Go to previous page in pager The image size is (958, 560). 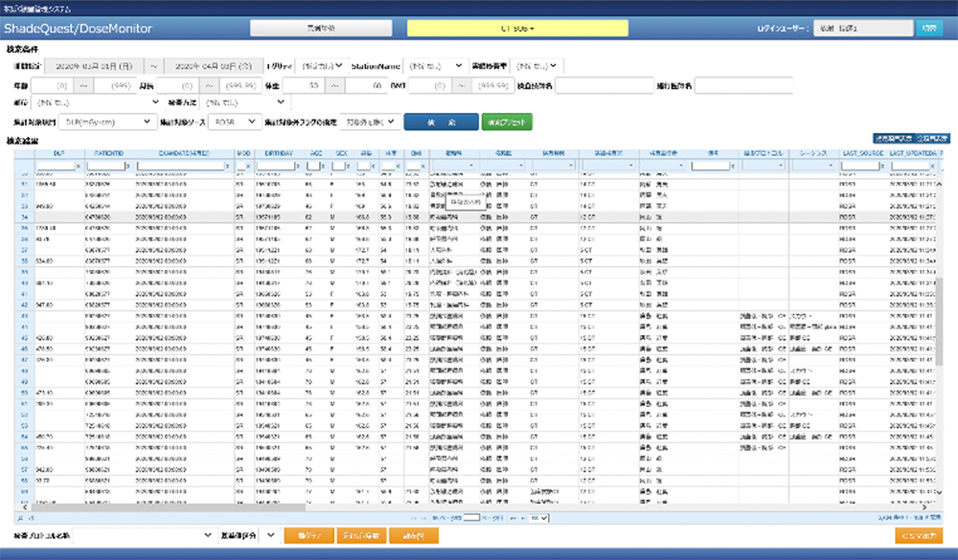point(425,518)
